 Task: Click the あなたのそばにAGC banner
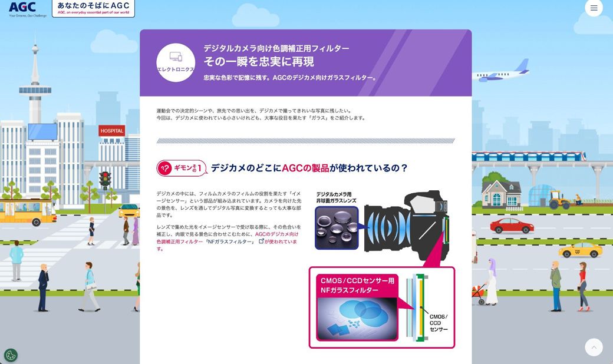point(93,8)
